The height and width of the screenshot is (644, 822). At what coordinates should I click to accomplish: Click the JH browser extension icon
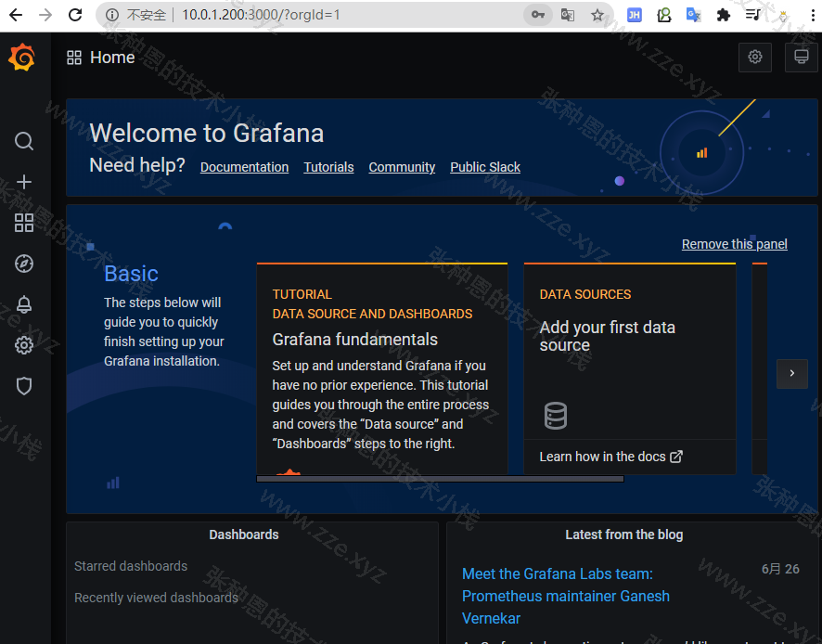tap(635, 15)
